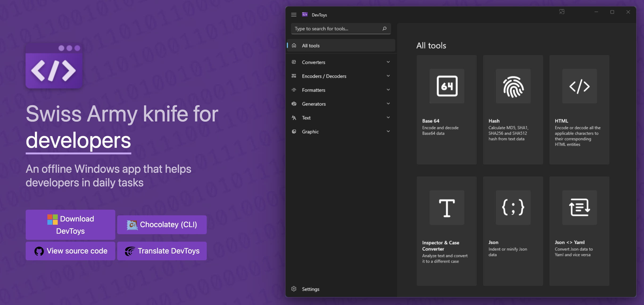Click 'DevToys' title bar text

(x=319, y=15)
